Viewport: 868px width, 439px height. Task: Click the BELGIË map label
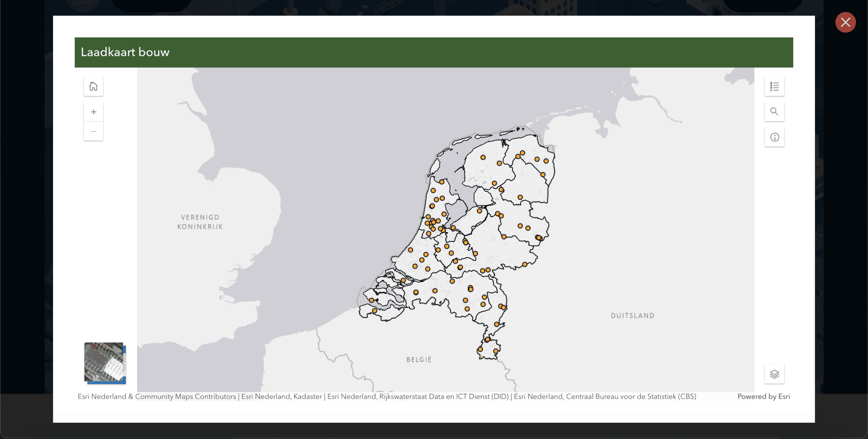click(x=419, y=359)
